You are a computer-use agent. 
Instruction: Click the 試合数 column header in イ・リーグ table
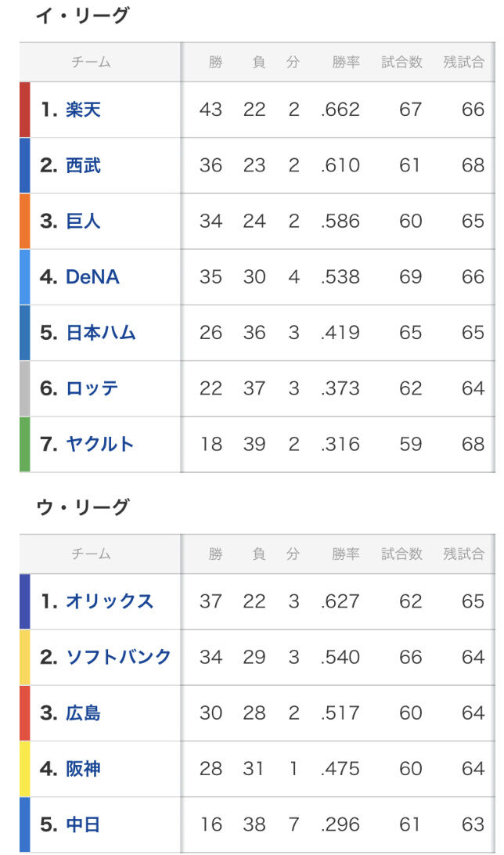pos(401,62)
